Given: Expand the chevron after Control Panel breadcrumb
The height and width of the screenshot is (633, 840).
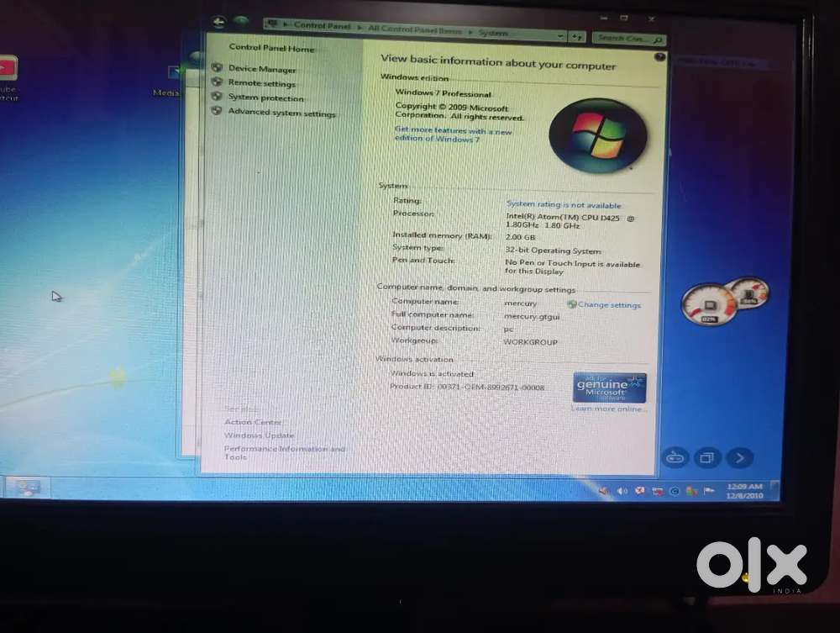Looking at the screenshot, I should [360, 28].
